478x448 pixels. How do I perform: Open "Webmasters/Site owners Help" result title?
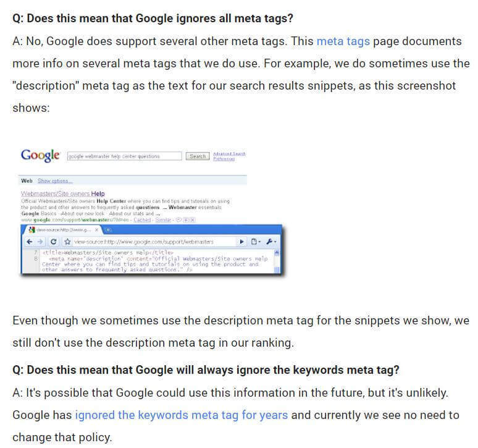[63, 193]
